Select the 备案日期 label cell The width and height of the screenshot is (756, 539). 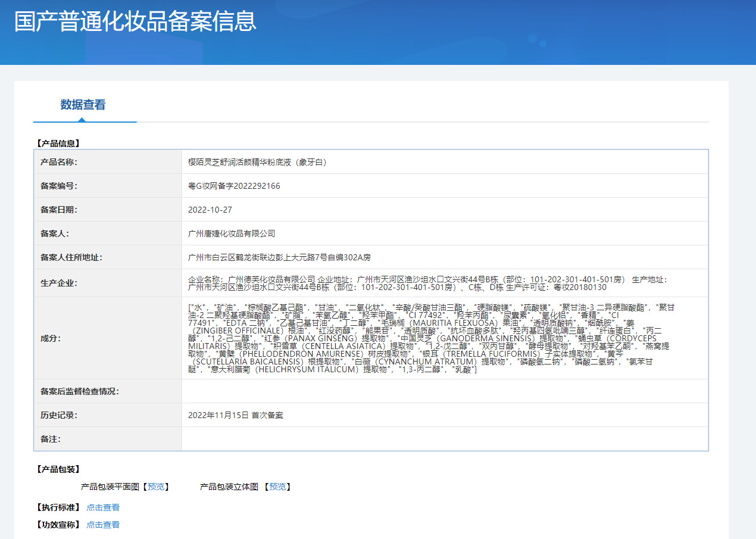[108, 210]
